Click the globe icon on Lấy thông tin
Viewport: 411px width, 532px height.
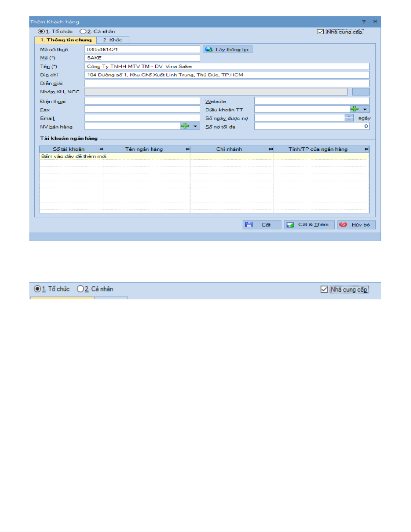click(209, 49)
